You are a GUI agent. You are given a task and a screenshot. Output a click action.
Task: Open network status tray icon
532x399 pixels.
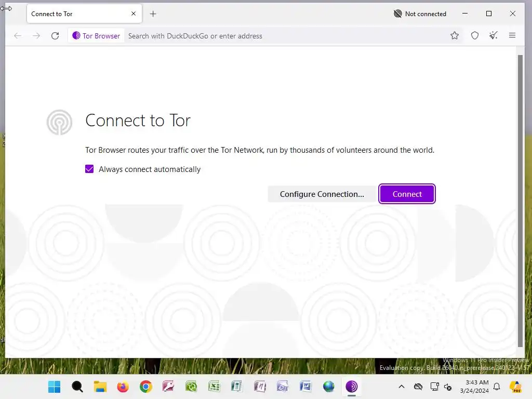click(x=434, y=387)
